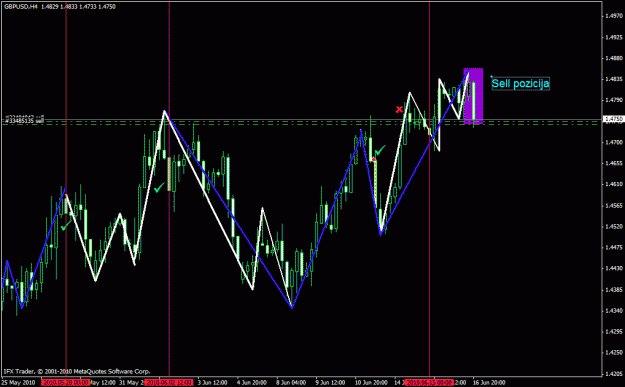Click the 'Sell pozicija' text label
The image size is (625, 387).
[521, 84]
